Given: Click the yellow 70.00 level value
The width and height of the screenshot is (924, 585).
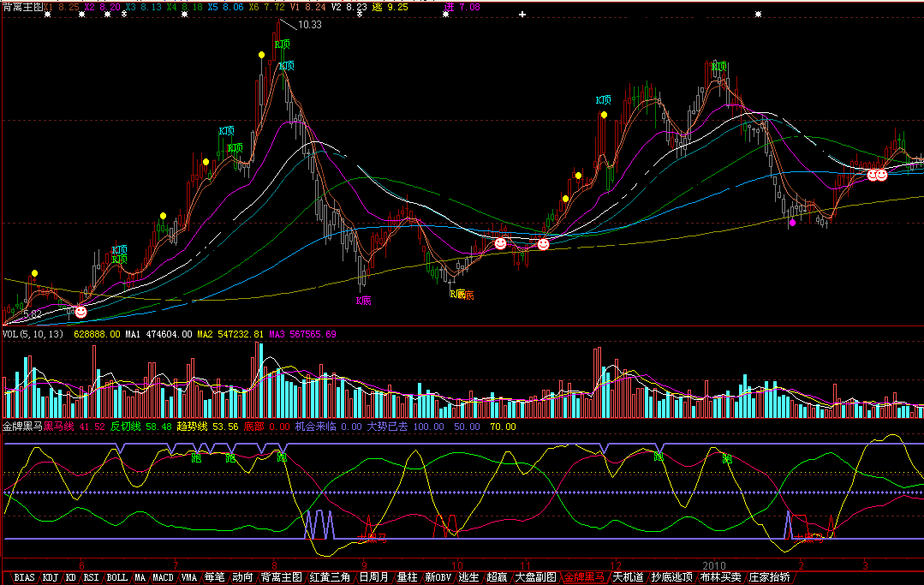Looking at the screenshot, I should (x=504, y=427).
